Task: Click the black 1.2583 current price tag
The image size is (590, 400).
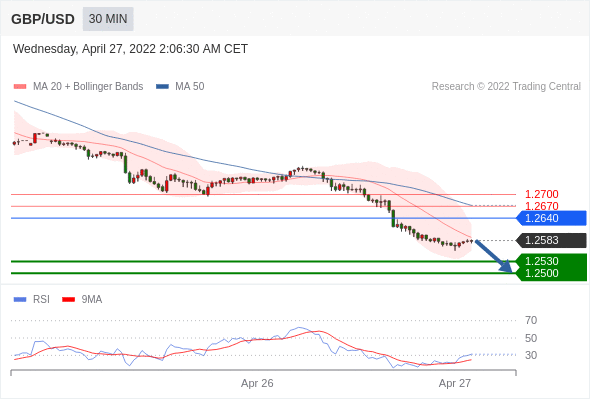Action: coord(551,240)
